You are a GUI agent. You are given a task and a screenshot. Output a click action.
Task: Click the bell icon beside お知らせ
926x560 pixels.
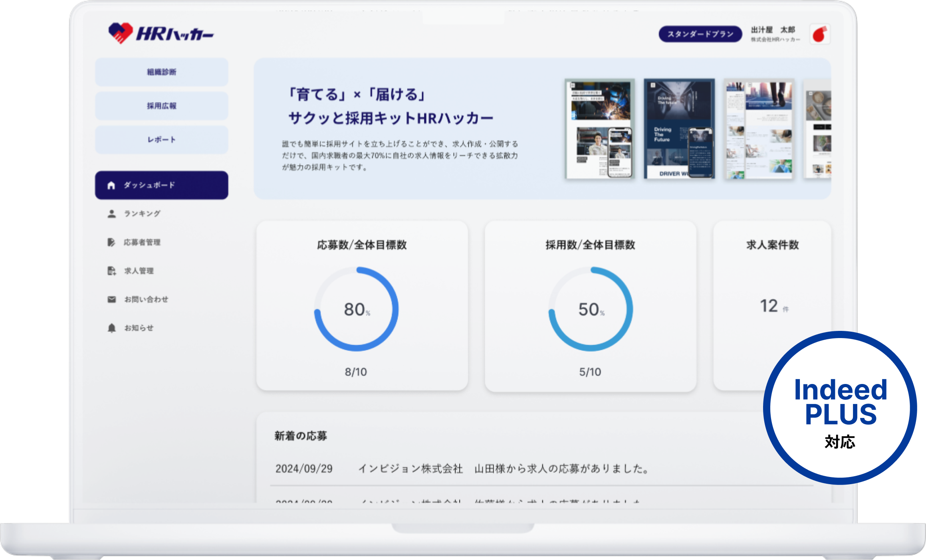coord(111,328)
